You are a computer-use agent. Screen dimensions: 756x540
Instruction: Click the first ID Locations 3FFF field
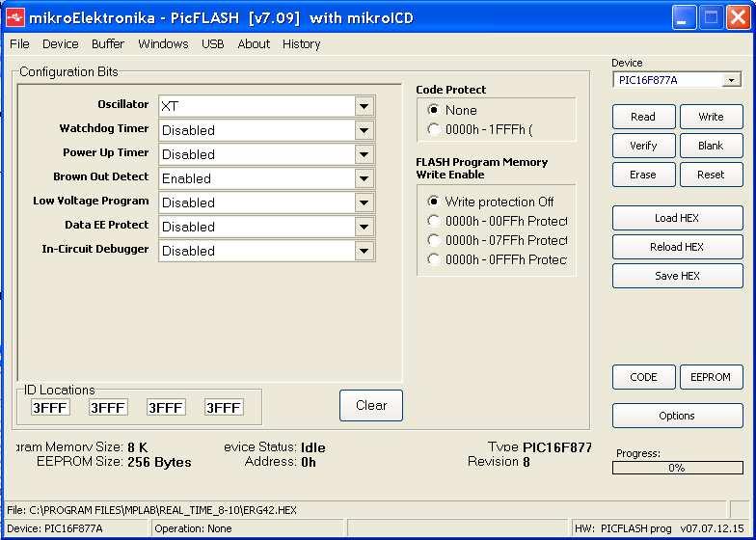pos(50,408)
